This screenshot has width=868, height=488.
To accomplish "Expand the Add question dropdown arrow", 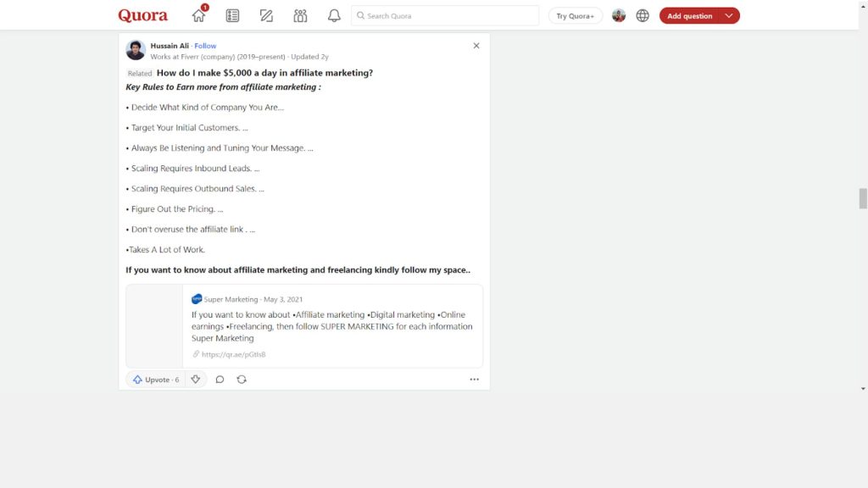I will coord(729,15).
